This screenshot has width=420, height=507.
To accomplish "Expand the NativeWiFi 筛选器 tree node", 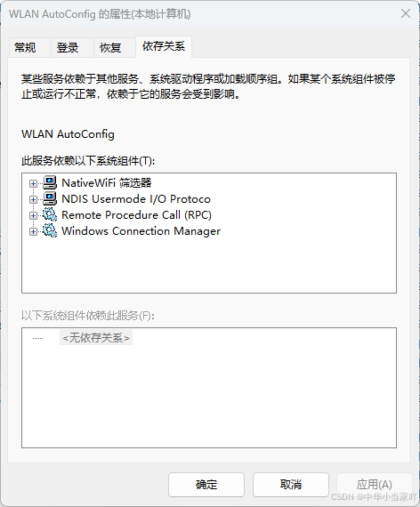I will point(33,183).
